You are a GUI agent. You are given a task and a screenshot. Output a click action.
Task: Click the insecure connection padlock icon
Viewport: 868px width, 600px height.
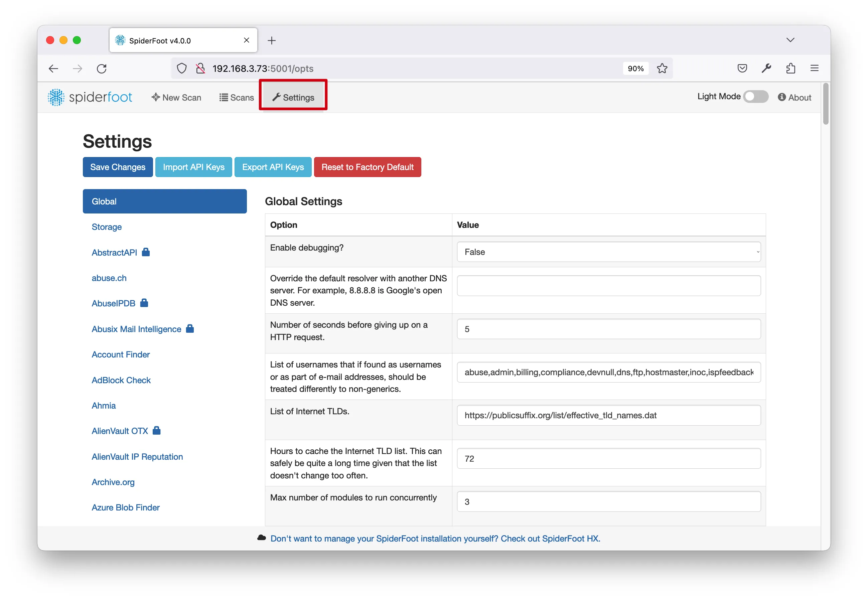[200, 68]
